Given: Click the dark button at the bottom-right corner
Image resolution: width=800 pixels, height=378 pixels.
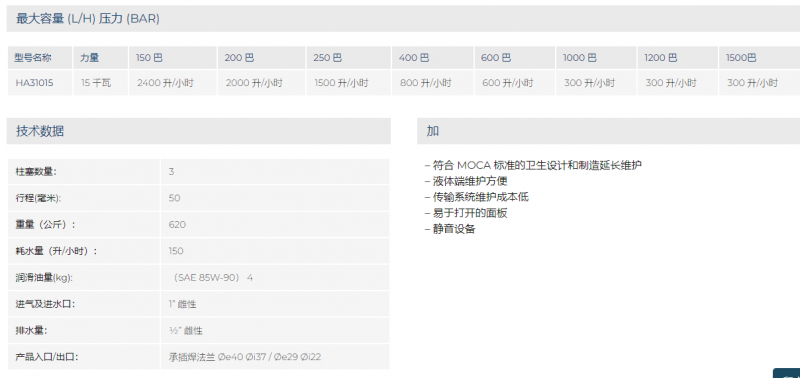Looking at the screenshot, I should click(x=787, y=373).
